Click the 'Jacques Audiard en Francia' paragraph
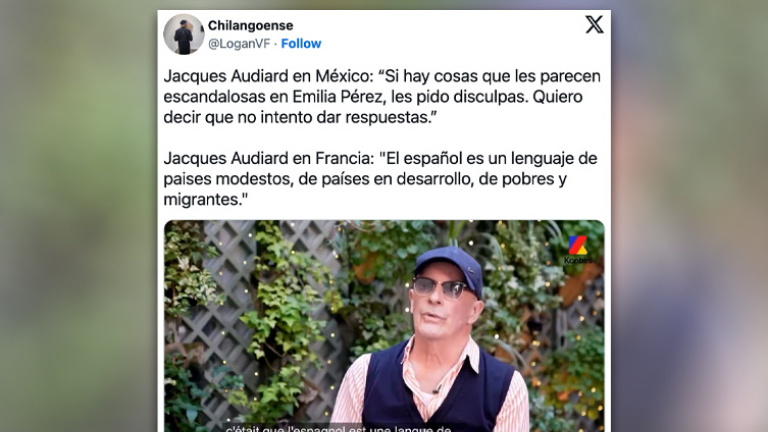The height and width of the screenshot is (432, 768). 380,179
